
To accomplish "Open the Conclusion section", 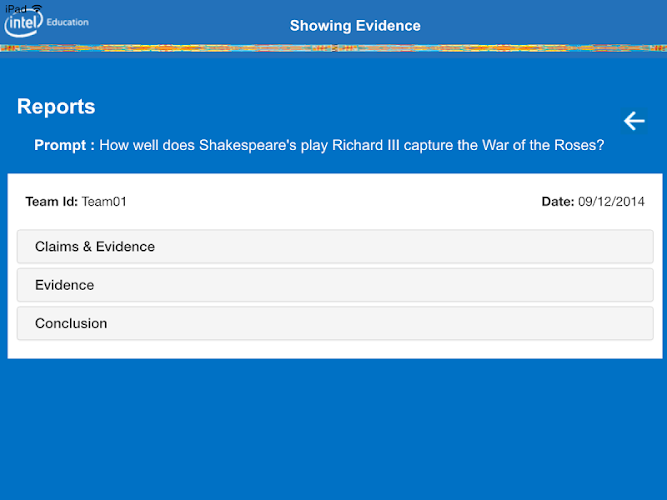I will tap(335, 324).
